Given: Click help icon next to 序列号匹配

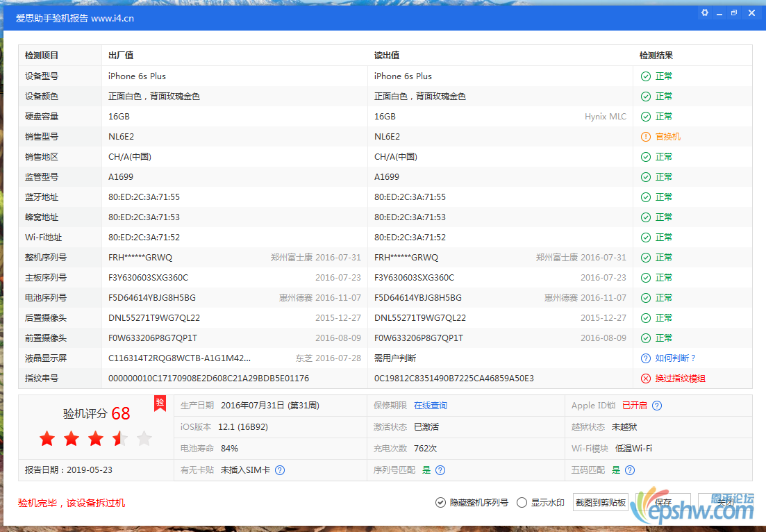Looking at the screenshot, I should click(440, 470).
